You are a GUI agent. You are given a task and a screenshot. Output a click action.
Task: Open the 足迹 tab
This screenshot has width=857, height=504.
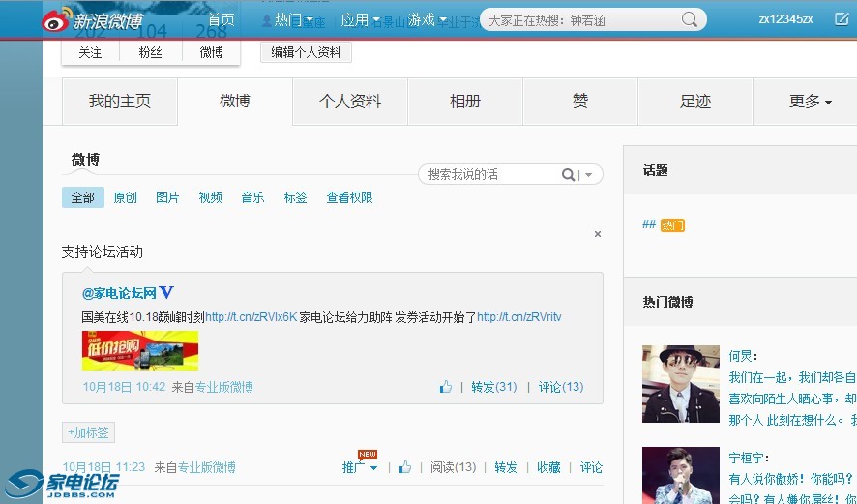tap(695, 102)
